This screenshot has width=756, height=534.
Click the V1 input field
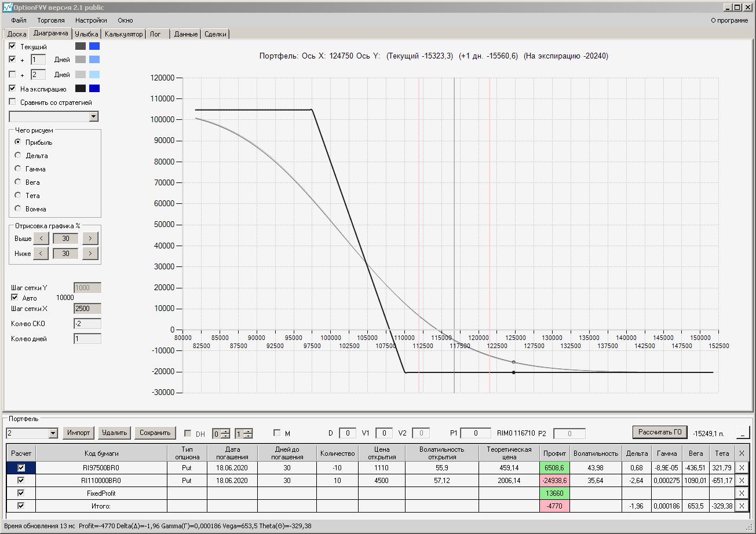coord(384,433)
